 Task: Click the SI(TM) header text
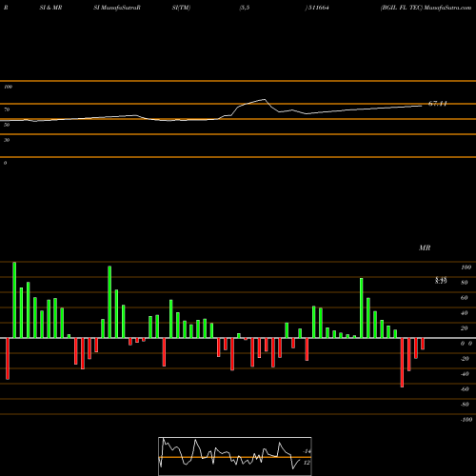(x=181, y=8)
